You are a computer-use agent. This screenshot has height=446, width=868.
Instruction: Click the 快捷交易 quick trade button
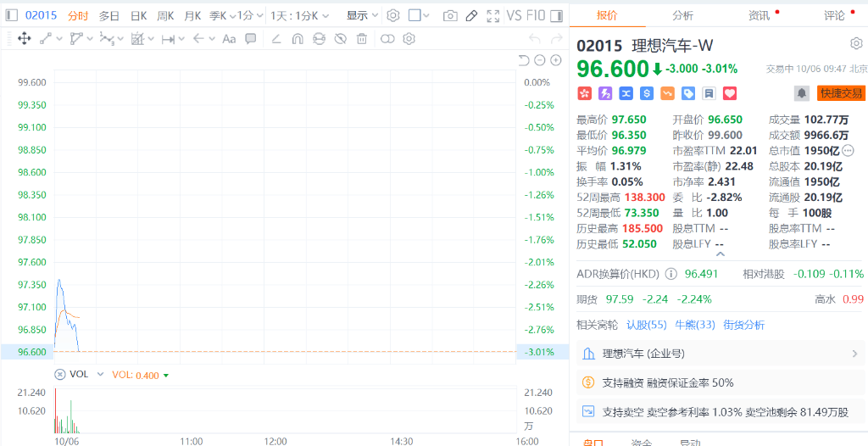coord(841,93)
